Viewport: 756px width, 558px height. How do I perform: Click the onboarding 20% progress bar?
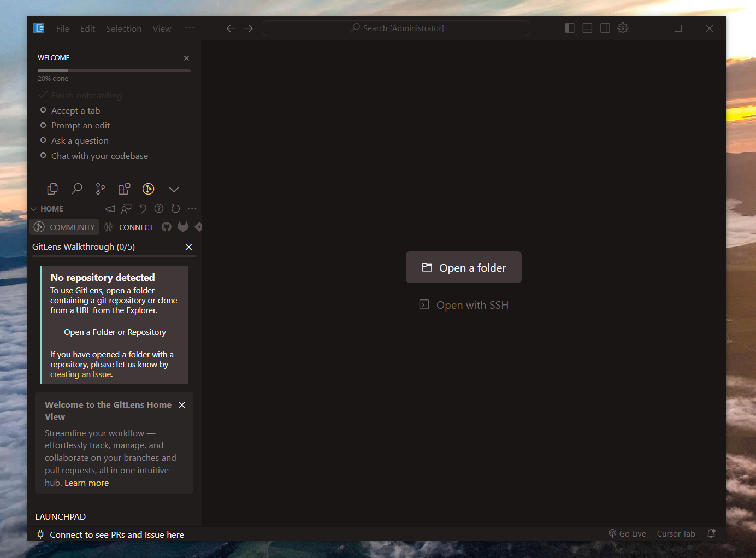point(114,71)
